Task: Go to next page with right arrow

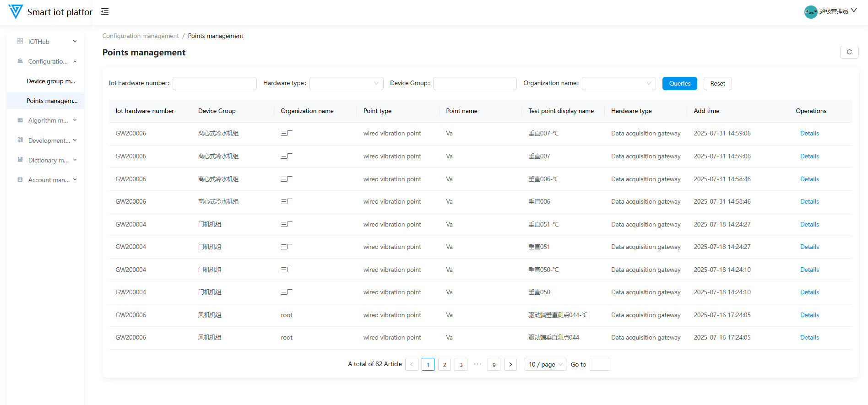Action: pyautogui.click(x=510, y=364)
